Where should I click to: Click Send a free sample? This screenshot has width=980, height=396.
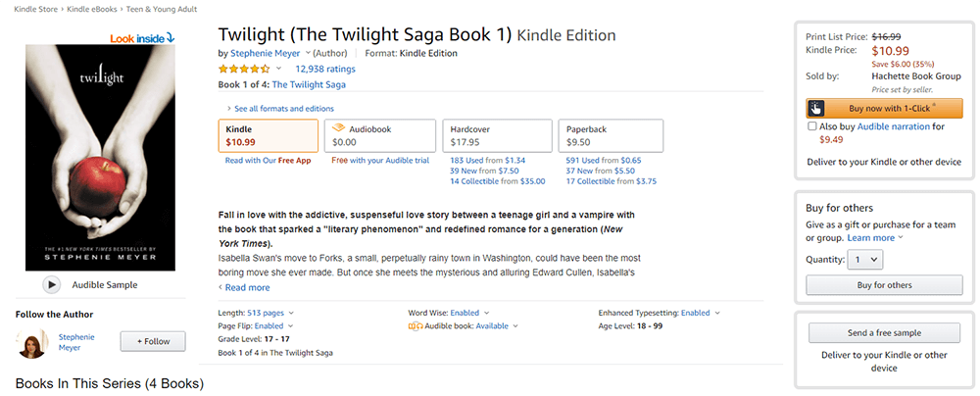click(884, 333)
